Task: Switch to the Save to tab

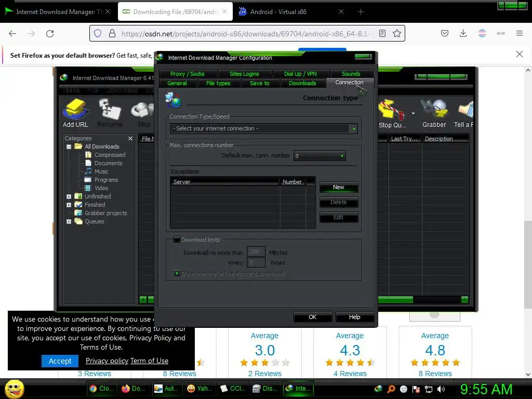Action: (x=260, y=83)
